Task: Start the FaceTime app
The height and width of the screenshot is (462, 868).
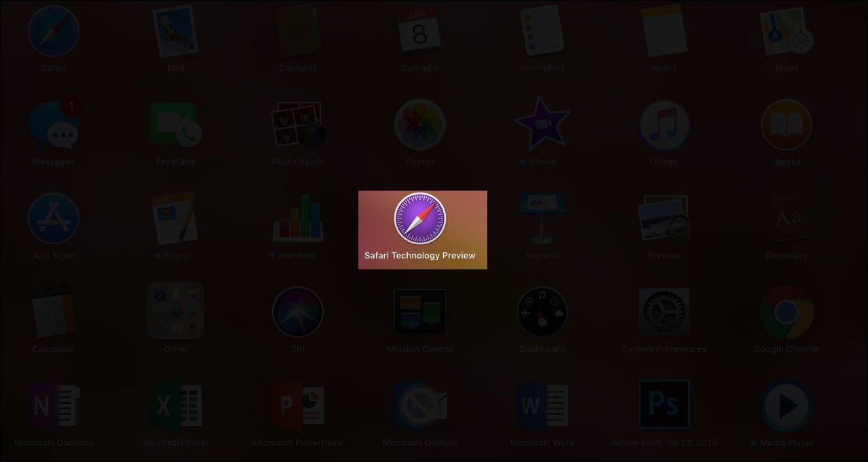Action: (176, 126)
